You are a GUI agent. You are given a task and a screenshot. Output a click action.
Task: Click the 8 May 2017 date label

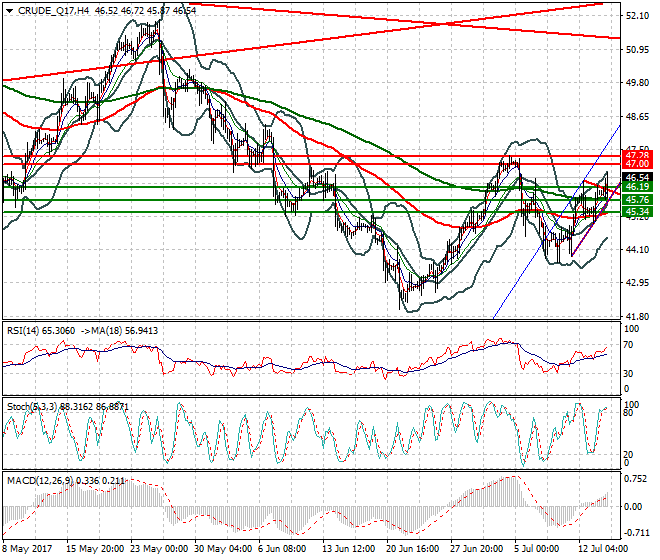27,549
